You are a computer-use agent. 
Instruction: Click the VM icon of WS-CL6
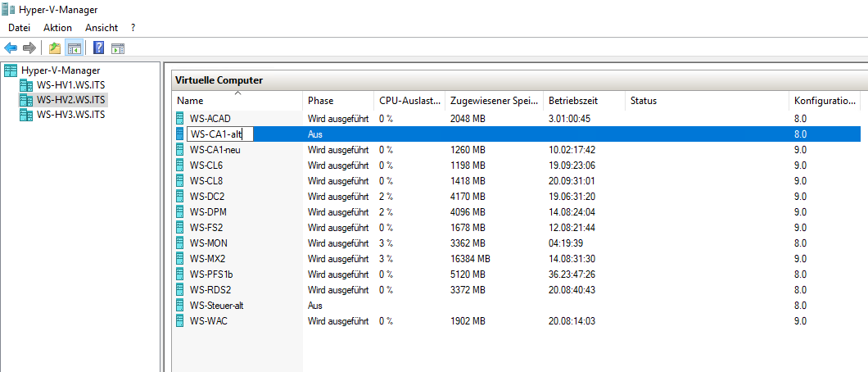179,165
